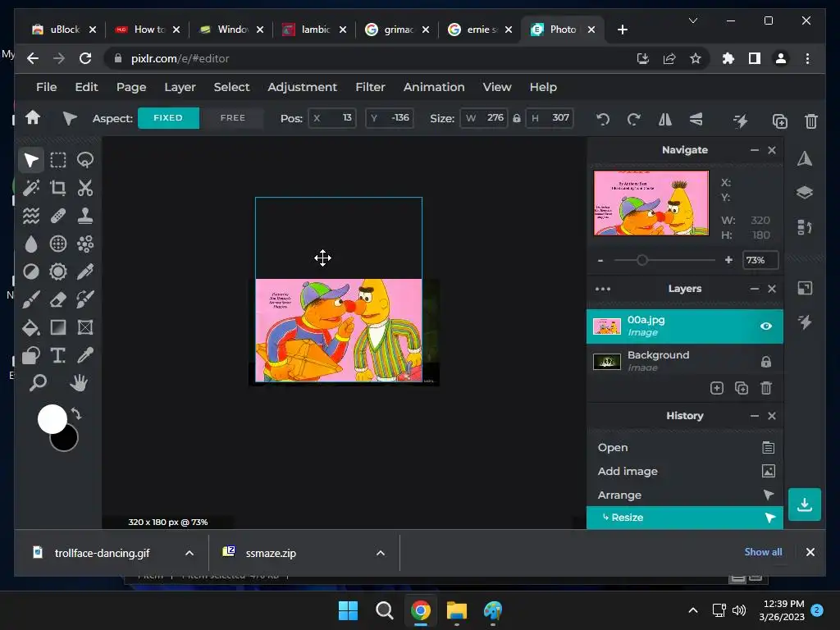Collapse the Navigate panel
Screen dimensions: 840x630
click(755, 150)
